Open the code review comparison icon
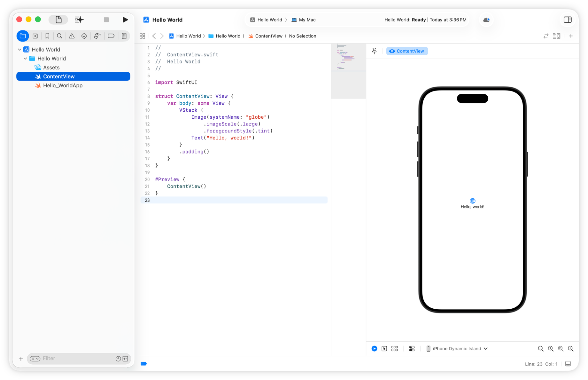588x380 pixels. pyautogui.click(x=545, y=36)
